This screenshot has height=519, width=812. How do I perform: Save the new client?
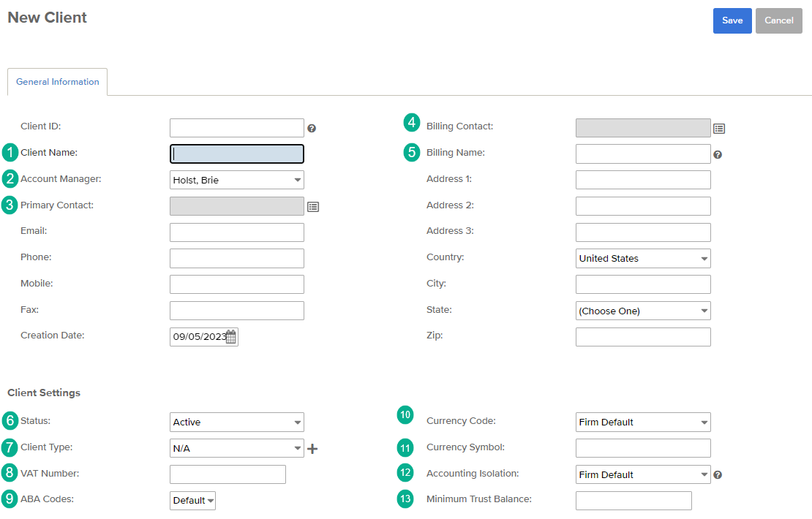(732, 20)
